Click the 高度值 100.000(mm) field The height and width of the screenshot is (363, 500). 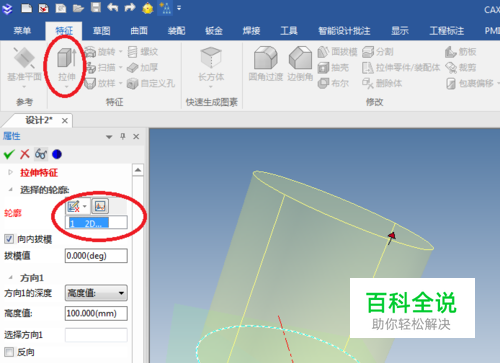(x=96, y=313)
